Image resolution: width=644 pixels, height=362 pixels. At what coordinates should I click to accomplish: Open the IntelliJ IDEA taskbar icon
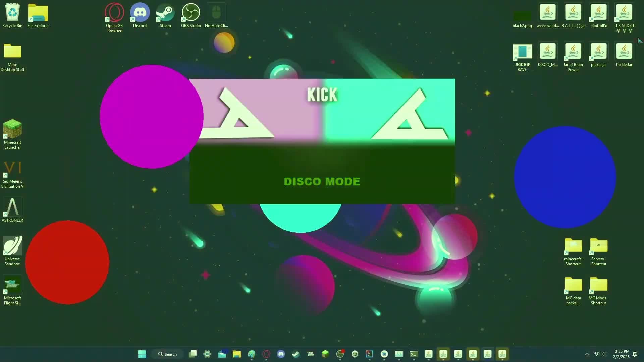coord(370,354)
